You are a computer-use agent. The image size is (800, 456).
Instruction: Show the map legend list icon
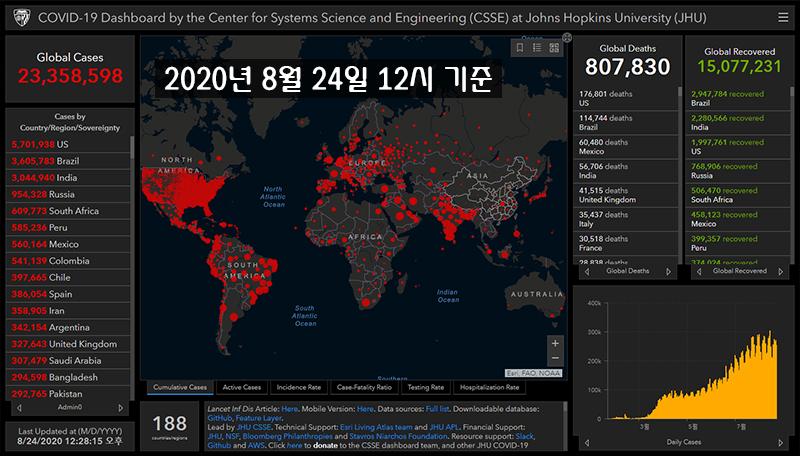(x=537, y=47)
